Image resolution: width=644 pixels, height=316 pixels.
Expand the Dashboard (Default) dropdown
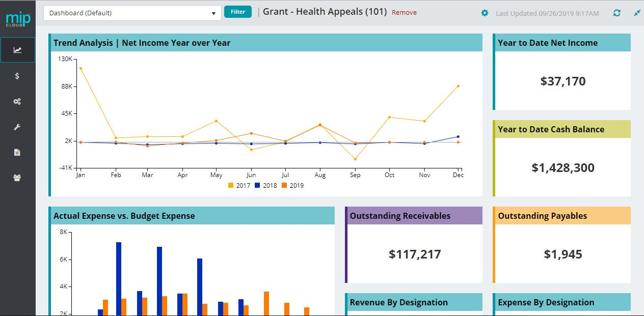[132, 13]
